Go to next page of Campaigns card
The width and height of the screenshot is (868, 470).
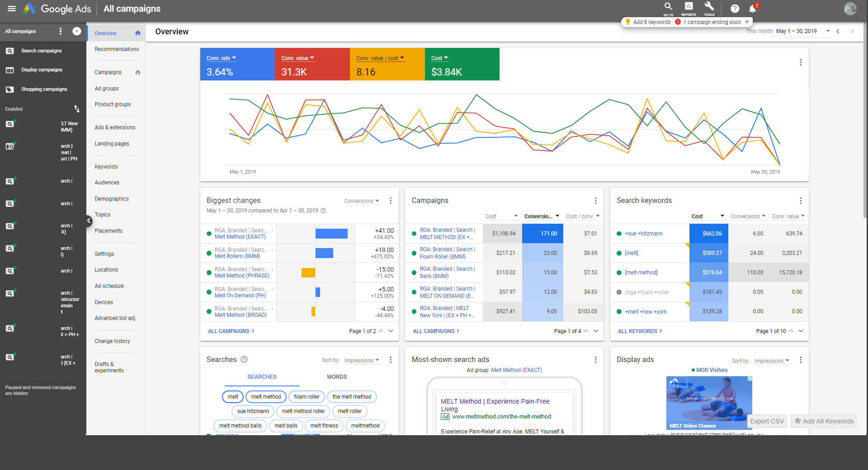[x=596, y=331]
